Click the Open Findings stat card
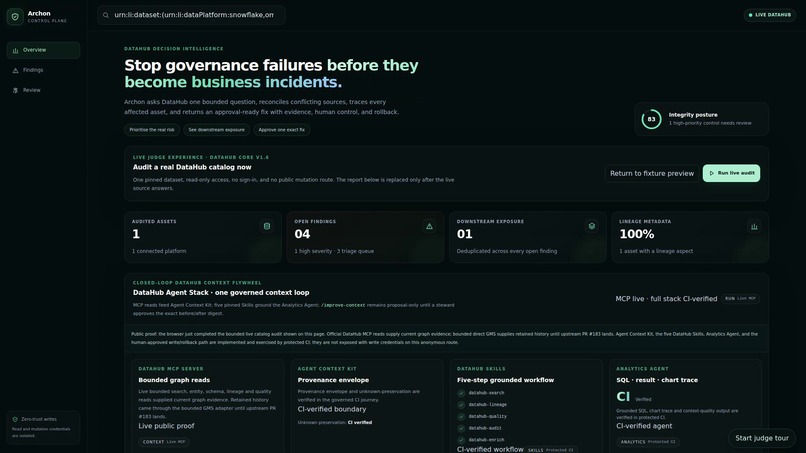The image size is (806, 453). (365, 237)
